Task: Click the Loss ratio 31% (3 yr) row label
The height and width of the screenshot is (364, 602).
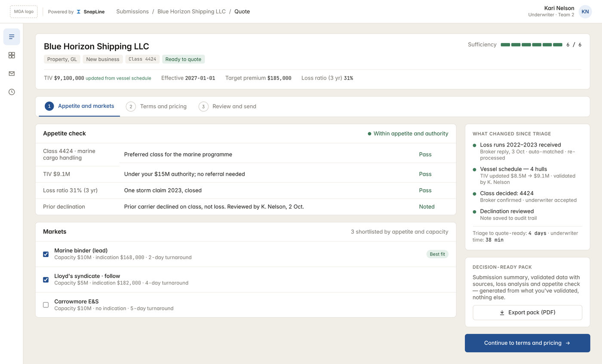Action: coord(71,190)
